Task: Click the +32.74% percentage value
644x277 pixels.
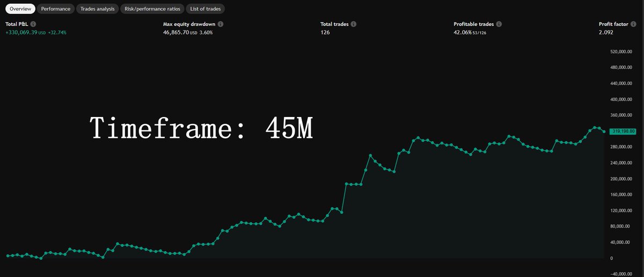Action: pos(57,33)
